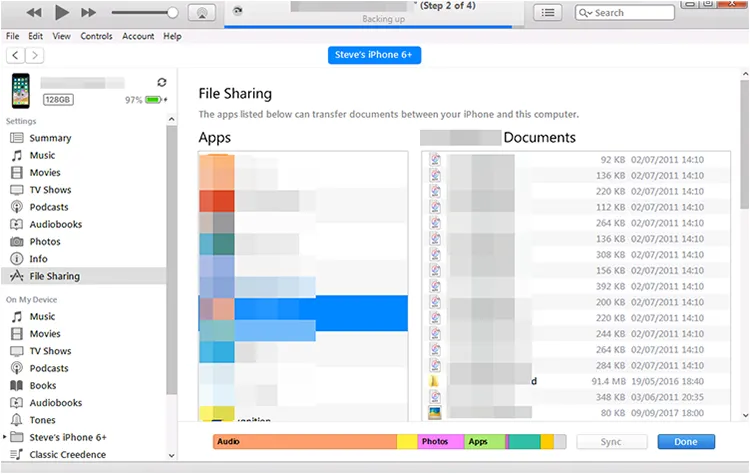
Task: Select the 348 KB document dated 03/06/2011
Action: point(576,397)
